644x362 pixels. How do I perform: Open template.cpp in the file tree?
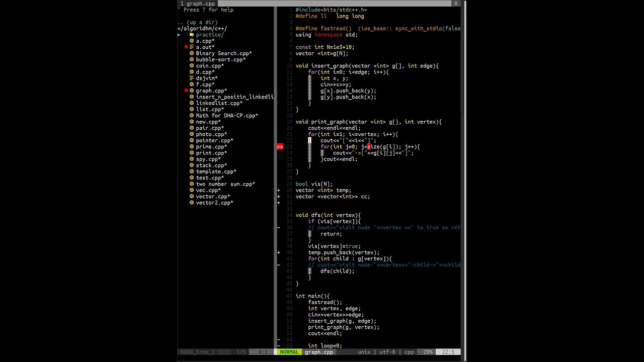pyautogui.click(x=216, y=171)
